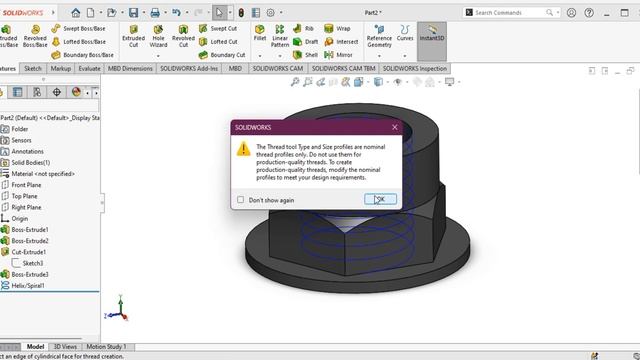Choose Swept Boss/Base tool

(78, 29)
